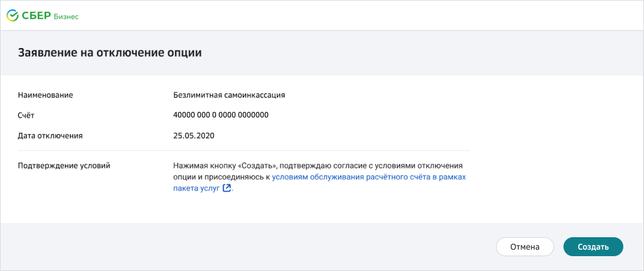Click the СБЕР wordmark in header
644x271 pixels.
click(x=37, y=15)
